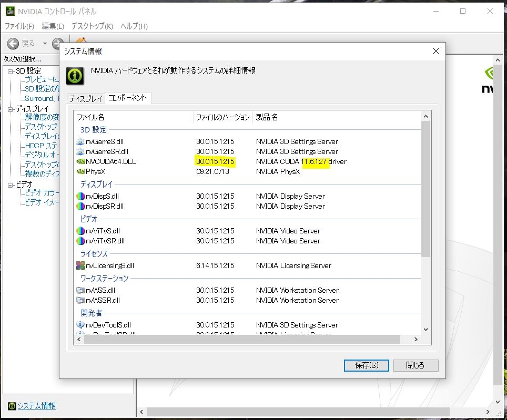Open the ファイル(F) menu
The width and height of the screenshot is (507, 420).
pyautogui.click(x=19, y=26)
